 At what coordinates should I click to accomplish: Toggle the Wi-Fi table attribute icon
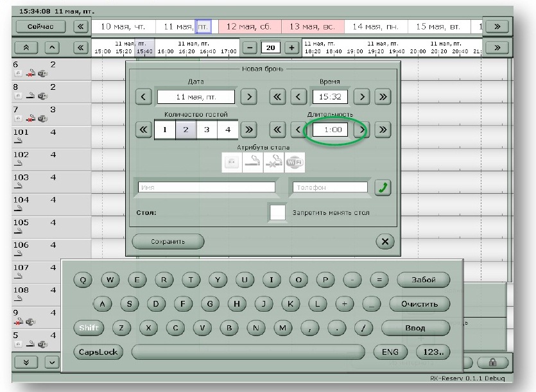tap(295, 163)
